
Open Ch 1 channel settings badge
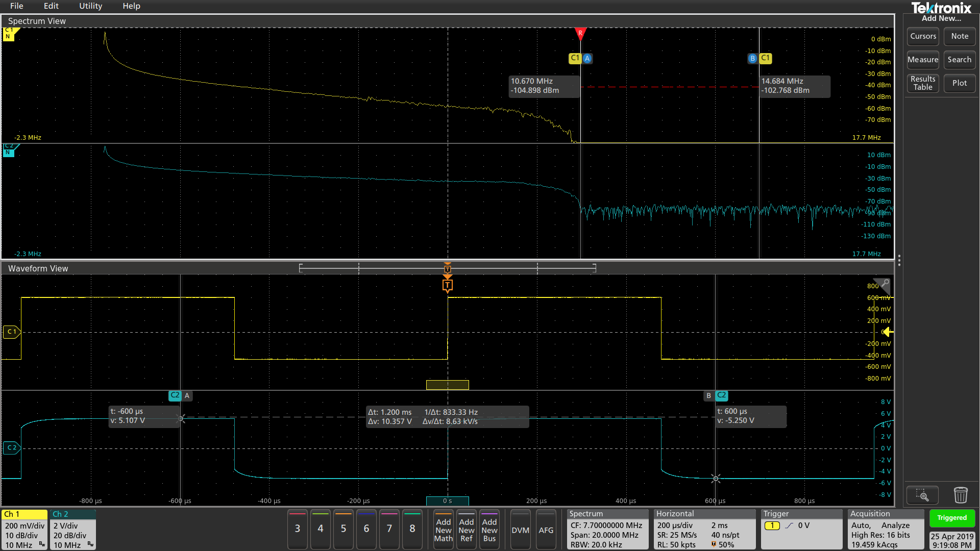24,530
